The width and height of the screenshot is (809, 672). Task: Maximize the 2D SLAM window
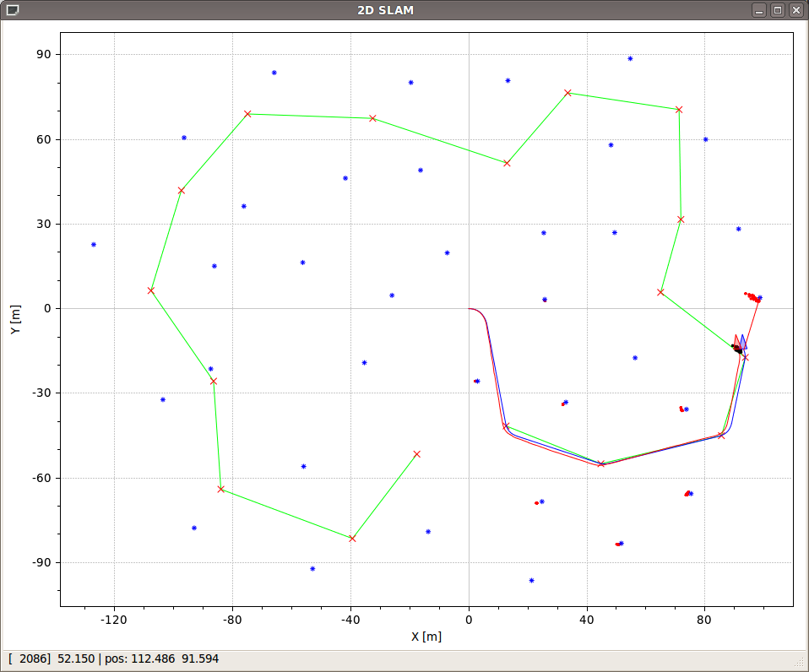(x=778, y=10)
